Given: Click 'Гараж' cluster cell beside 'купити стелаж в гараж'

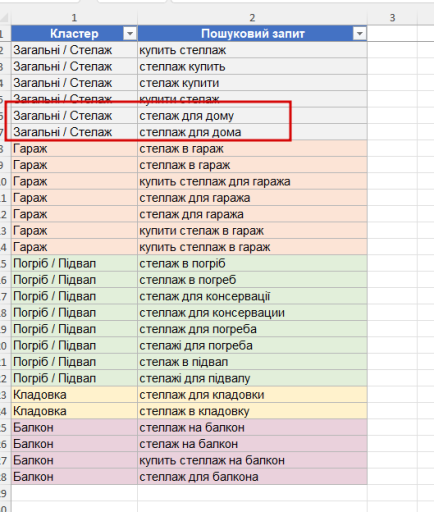Looking at the screenshot, I should tap(74, 230).
